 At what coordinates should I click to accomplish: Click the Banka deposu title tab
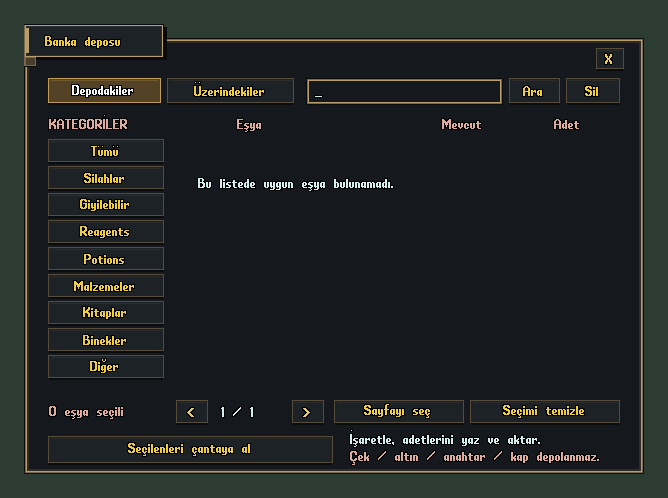[95, 41]
